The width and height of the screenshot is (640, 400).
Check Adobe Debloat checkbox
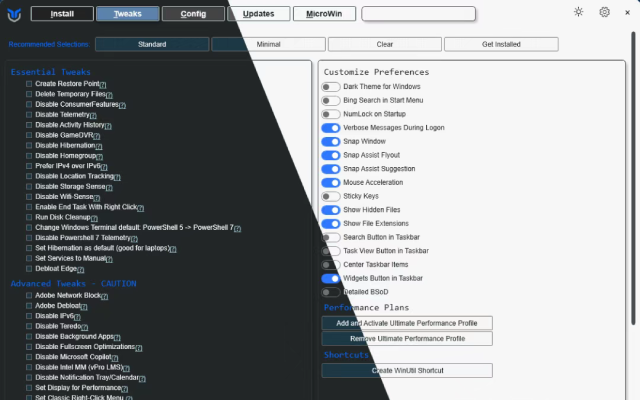[x=29, y=306]
